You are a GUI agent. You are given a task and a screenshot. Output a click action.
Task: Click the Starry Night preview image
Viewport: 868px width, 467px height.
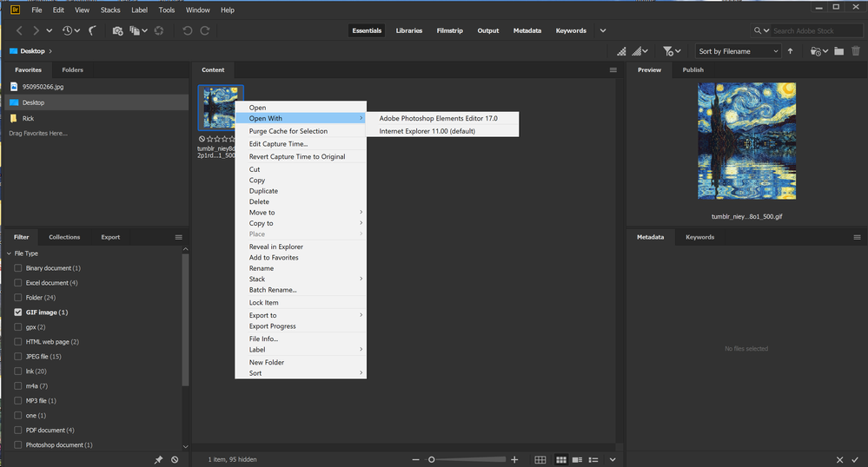pos(746,141)
